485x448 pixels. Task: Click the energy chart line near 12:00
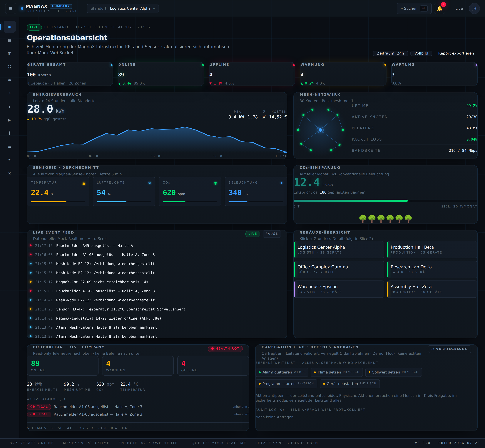157,129
